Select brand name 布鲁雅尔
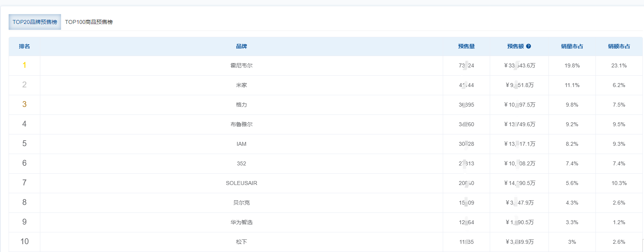The height and width of the screenshot is (252, 644). [242, 124]
